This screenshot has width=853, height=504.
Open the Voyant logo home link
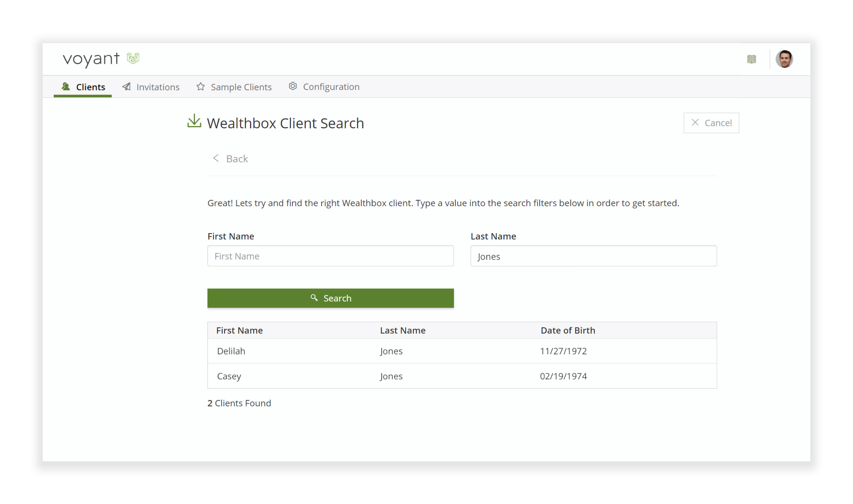point(101,59)
